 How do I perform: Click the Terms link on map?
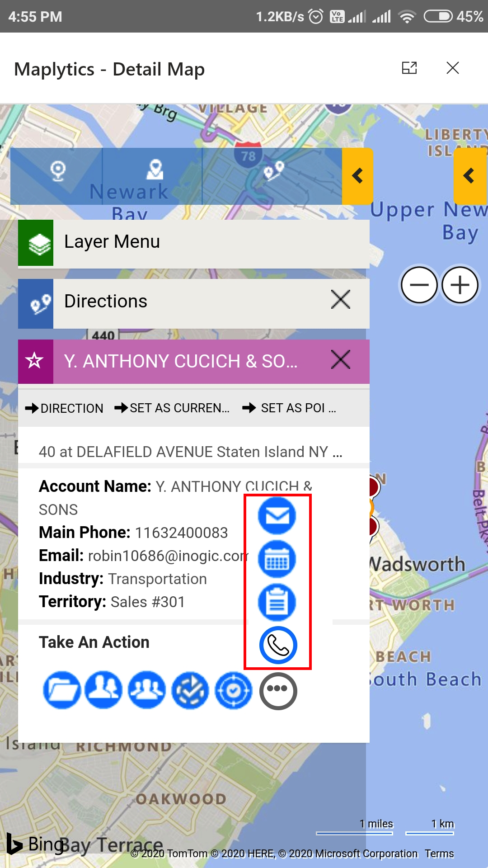[439, 853]
